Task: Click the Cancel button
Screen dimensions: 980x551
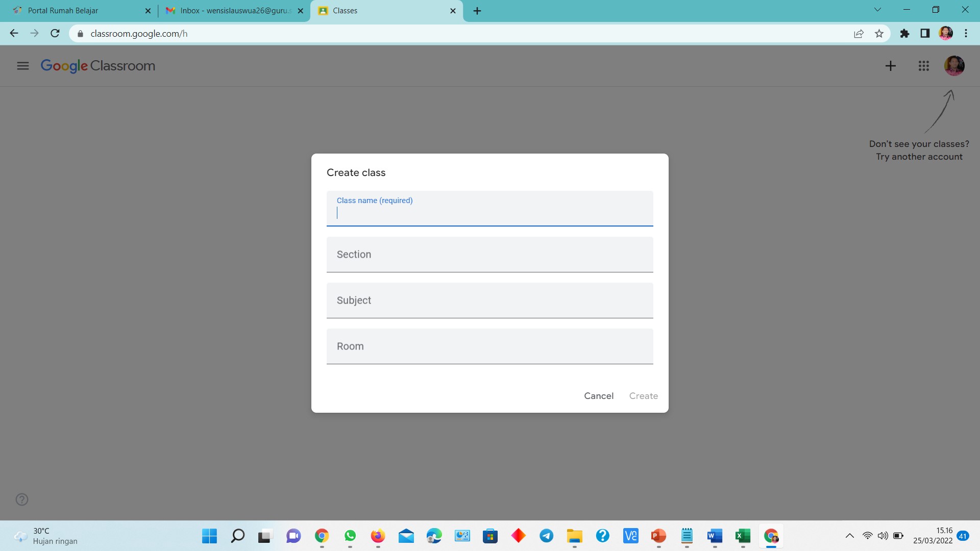Action: 598,396
